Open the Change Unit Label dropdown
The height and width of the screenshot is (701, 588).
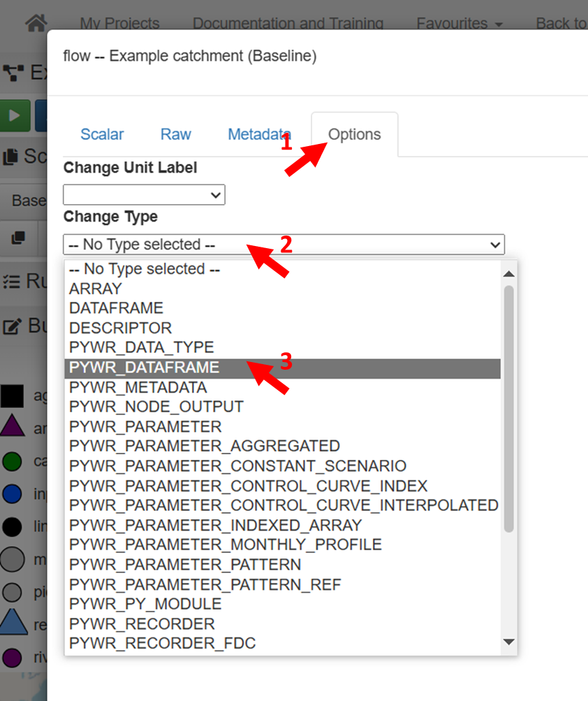pyautogui.click(x=144, y=195)
